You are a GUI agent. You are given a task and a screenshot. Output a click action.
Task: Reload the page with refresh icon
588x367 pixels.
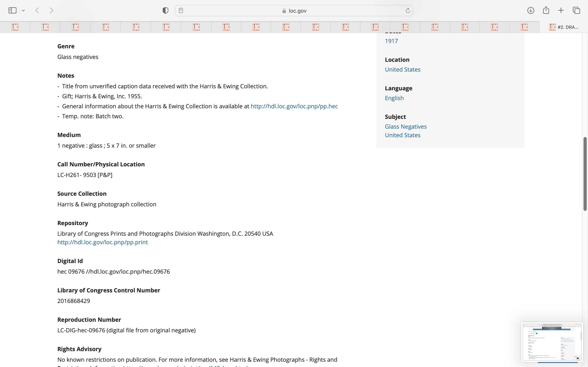click(408, 10)
